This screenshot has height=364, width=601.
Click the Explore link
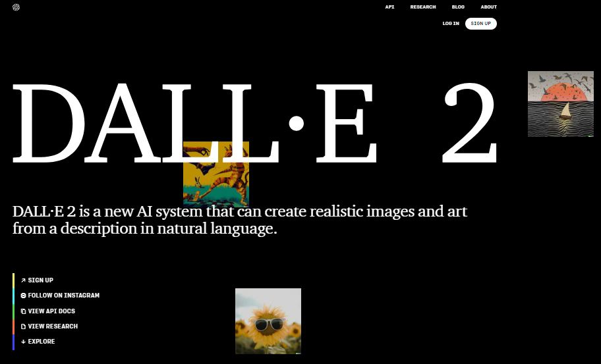(42, 342)
